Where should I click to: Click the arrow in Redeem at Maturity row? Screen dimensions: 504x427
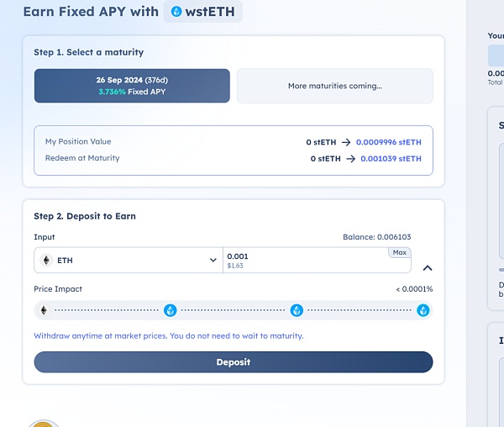click(349, 158)
